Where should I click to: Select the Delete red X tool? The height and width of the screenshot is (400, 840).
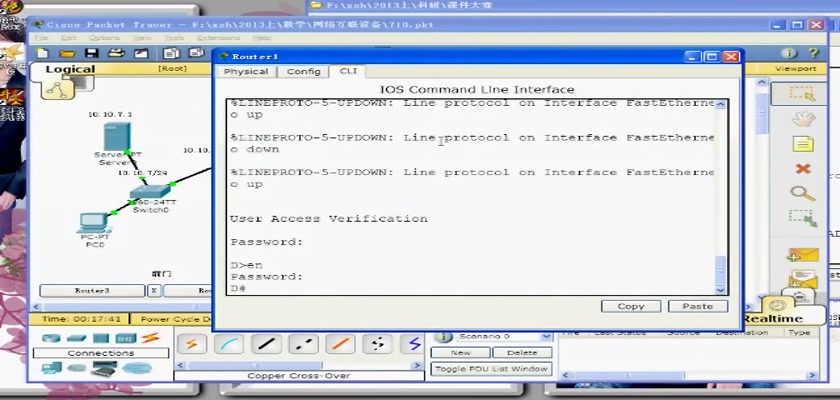click(x=802, y=169)
